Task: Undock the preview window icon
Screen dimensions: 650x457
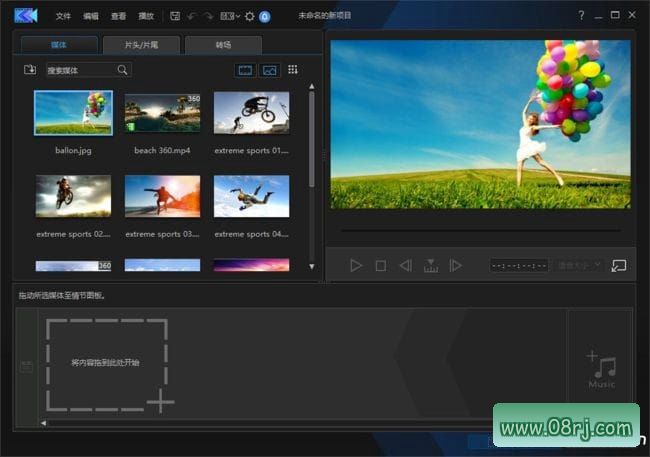Action: (618, 265)
